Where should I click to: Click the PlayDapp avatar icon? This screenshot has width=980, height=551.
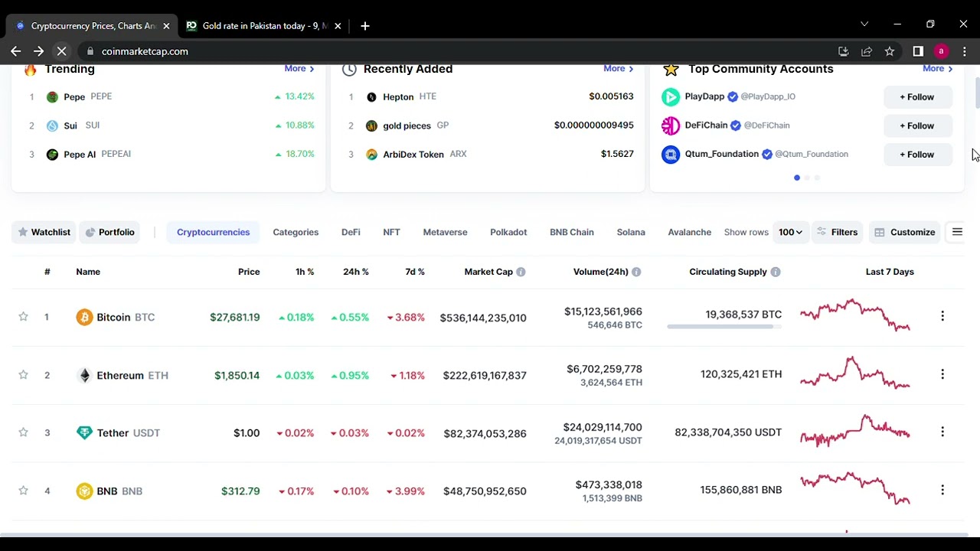pyautogui.click(x=671, y=96)
